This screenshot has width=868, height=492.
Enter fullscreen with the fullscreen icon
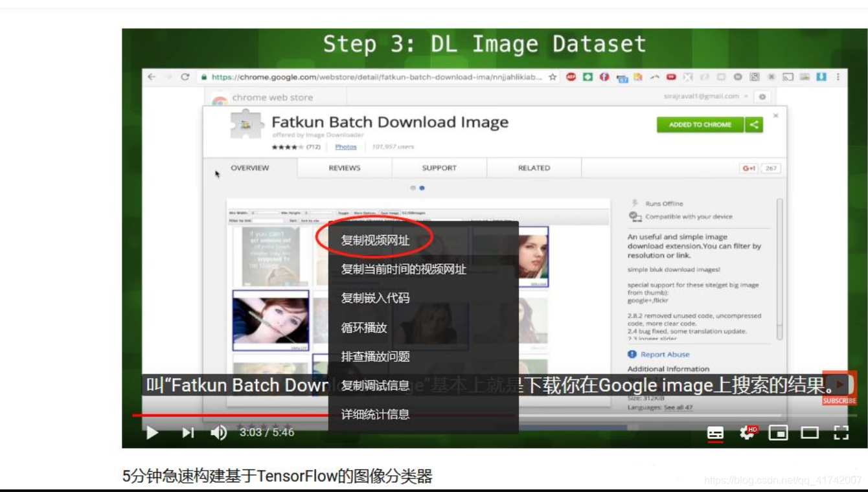(x=841, y=432)
